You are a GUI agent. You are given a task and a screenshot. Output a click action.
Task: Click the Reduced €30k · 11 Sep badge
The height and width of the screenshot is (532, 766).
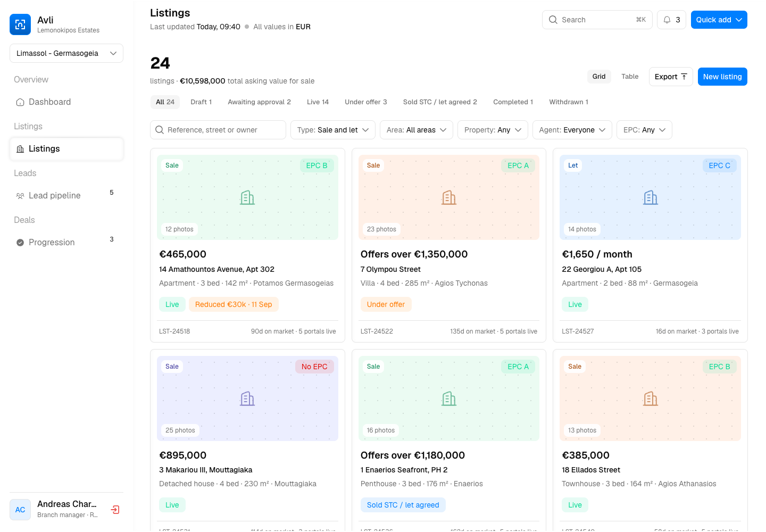click(x=234, y=304)
